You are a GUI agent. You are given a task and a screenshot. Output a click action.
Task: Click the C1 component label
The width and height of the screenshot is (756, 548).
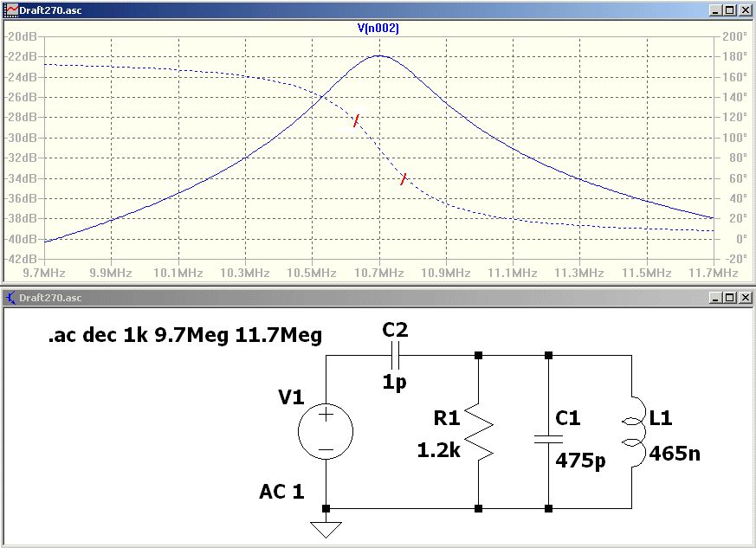coord(567,418)
